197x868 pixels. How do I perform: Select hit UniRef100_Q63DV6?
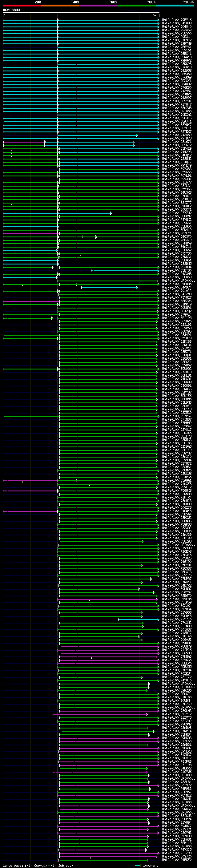coord(176,321)
